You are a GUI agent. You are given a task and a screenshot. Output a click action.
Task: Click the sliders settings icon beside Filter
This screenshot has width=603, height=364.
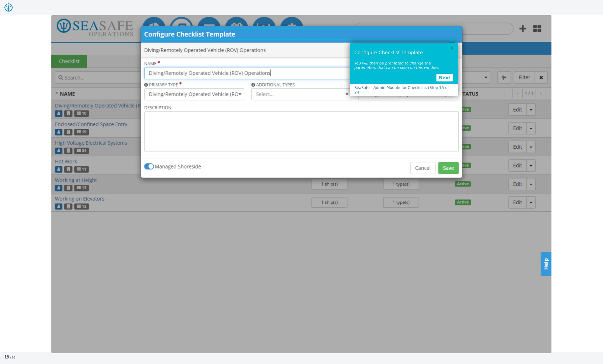click(x=504, y=78)
